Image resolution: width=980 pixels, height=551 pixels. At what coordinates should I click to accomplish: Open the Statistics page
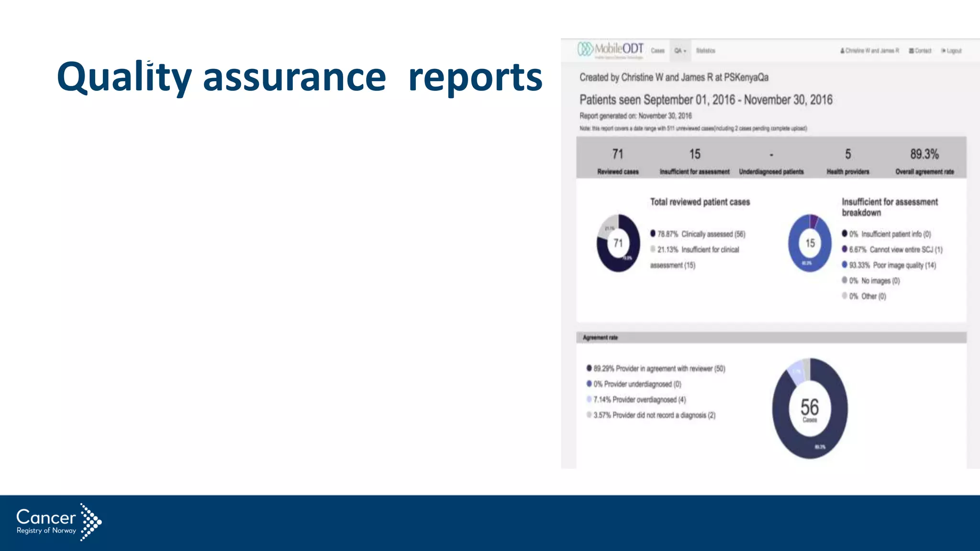pyautogui.click(x=705, y=51)
